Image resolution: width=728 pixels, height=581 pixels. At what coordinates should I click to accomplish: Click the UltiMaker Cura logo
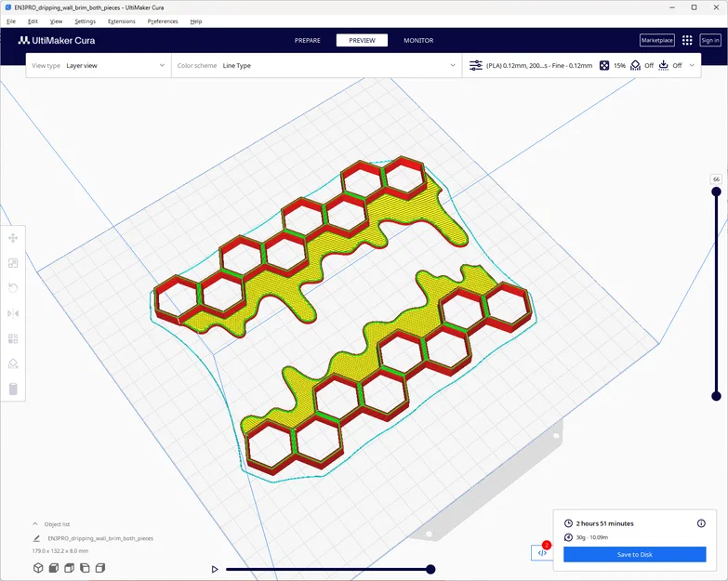pos(56,40)
